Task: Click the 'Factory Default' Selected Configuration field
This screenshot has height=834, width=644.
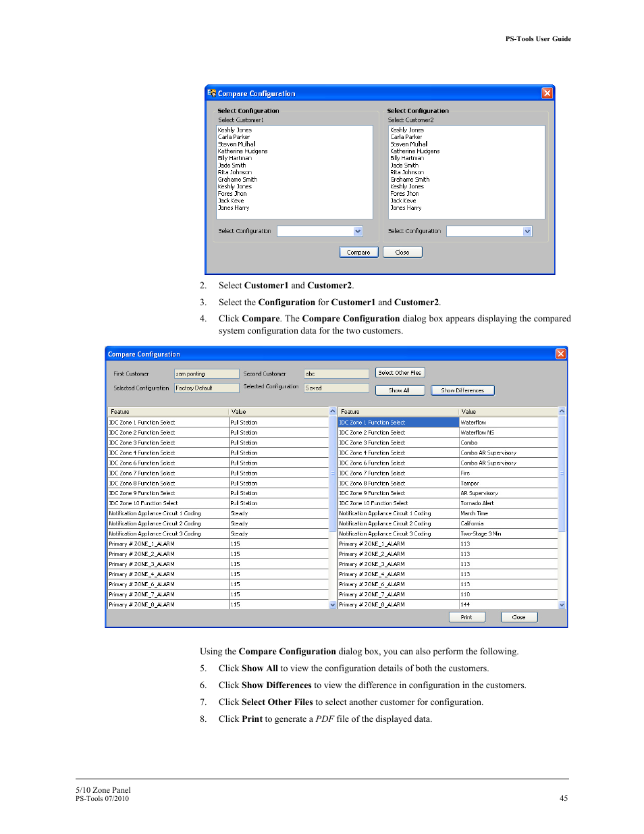Action: [207, 388]
